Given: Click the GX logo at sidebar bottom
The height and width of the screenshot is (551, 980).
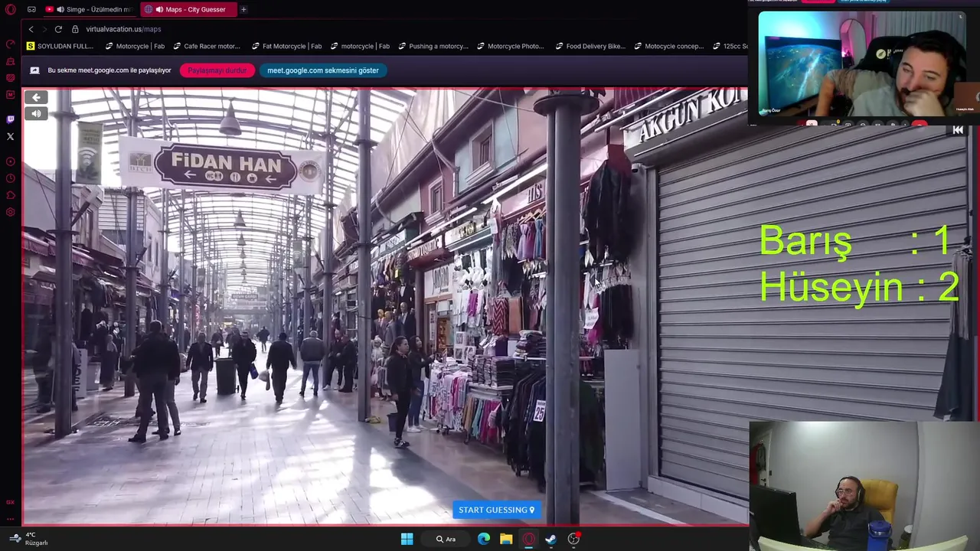Looking at the screenshot, I should tap(11, 502).
